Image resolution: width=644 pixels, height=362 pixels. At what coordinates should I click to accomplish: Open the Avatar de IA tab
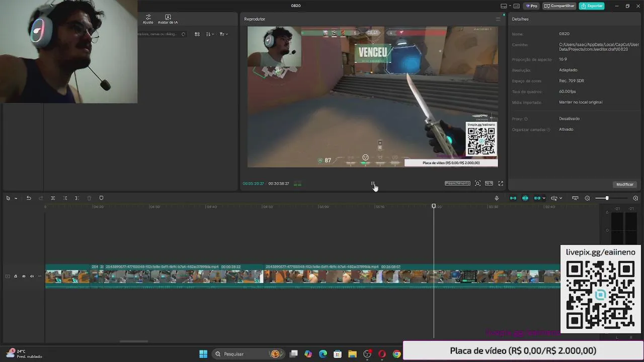(x=168, y=19)
